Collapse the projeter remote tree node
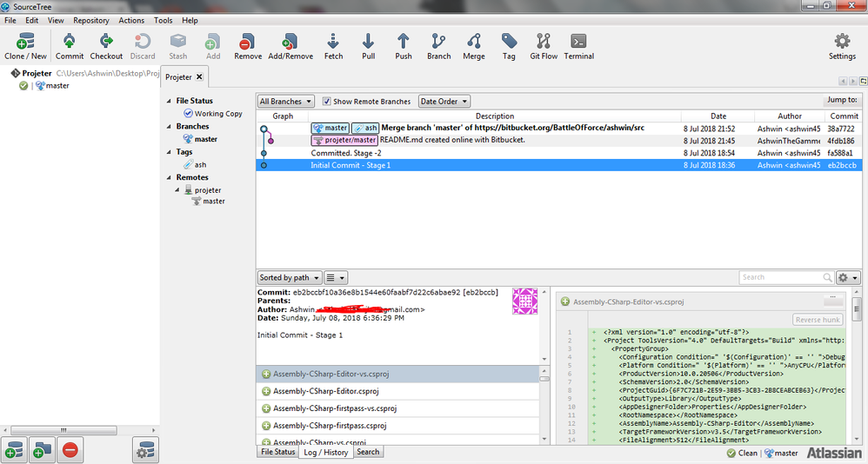This screenshot has height=464, width=868. [x=178, y=189]
